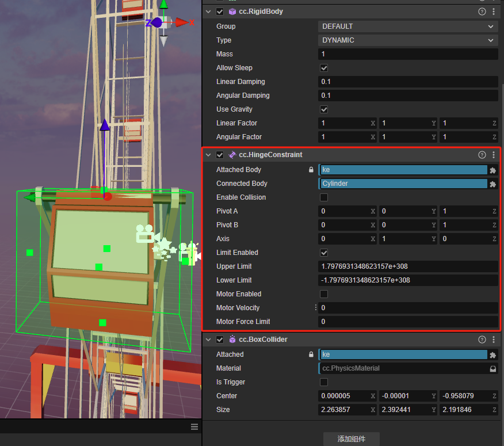Screen dimensions: 504x446
Task: Pick node for Attached Body field
Action: point(492,170)
